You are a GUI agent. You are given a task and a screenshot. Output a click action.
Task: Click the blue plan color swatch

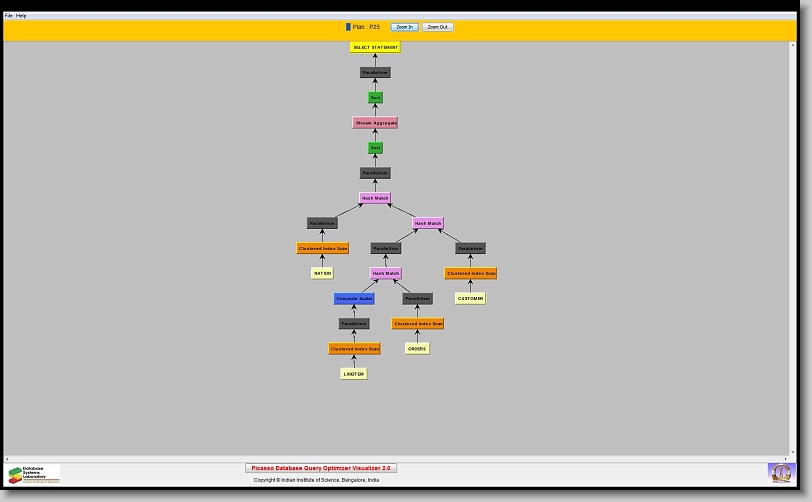(348, 27)
